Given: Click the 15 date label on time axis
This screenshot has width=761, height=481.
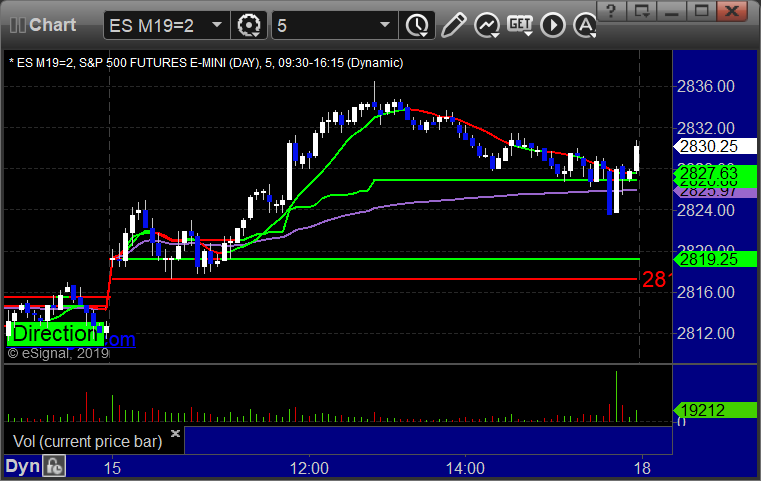Looking at the screenshot, I should (112, 468).
